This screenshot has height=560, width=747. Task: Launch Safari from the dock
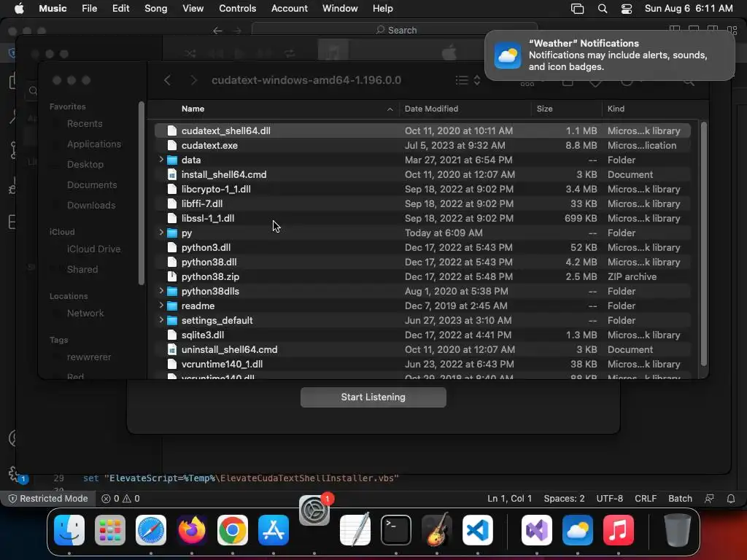click(x=151, y=530)
